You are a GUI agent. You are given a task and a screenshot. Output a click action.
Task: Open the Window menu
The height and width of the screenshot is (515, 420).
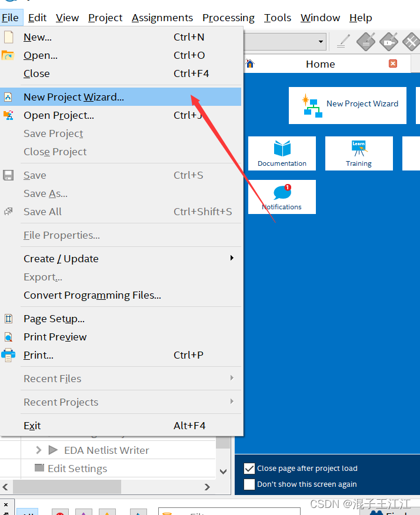321,18
